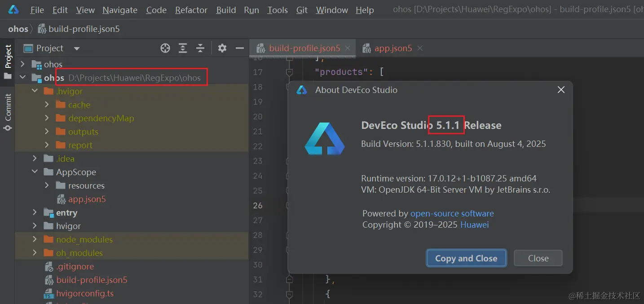Collapse the AppScope folder
This screenshot has height=304, width=644.
pyautogui.click(x=35, y=172)
